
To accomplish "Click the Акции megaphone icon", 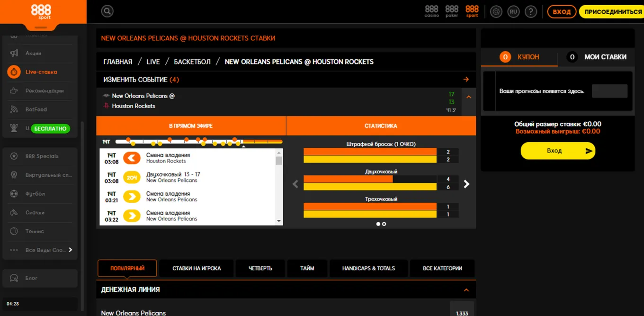I will click(x=14, y=53).
